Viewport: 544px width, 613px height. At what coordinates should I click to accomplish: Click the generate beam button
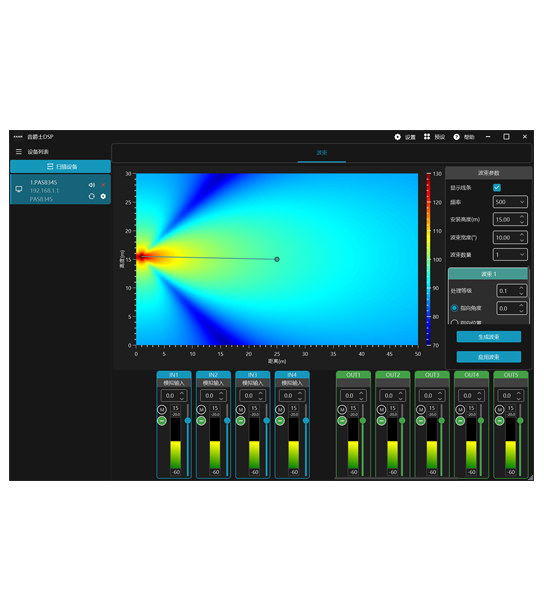[x=489, y=337]
